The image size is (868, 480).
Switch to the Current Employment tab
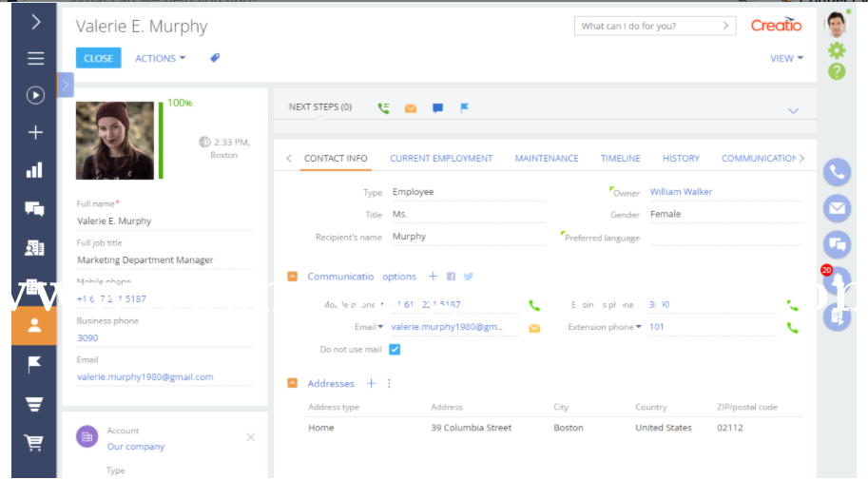[x=441, y=159]
